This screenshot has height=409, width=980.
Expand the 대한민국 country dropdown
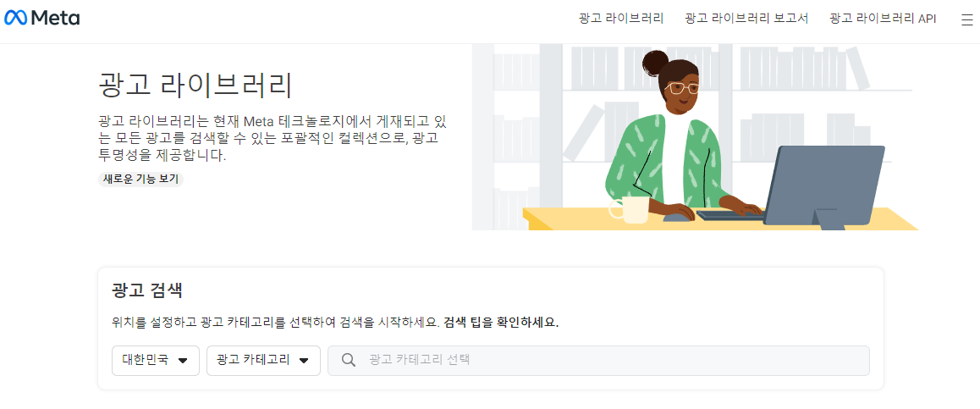[x=156, y=361]
